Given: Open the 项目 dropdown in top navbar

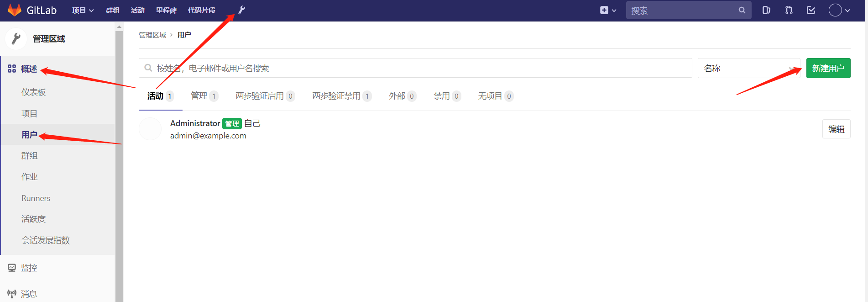Looking at the screenshot, I should 83,10.
